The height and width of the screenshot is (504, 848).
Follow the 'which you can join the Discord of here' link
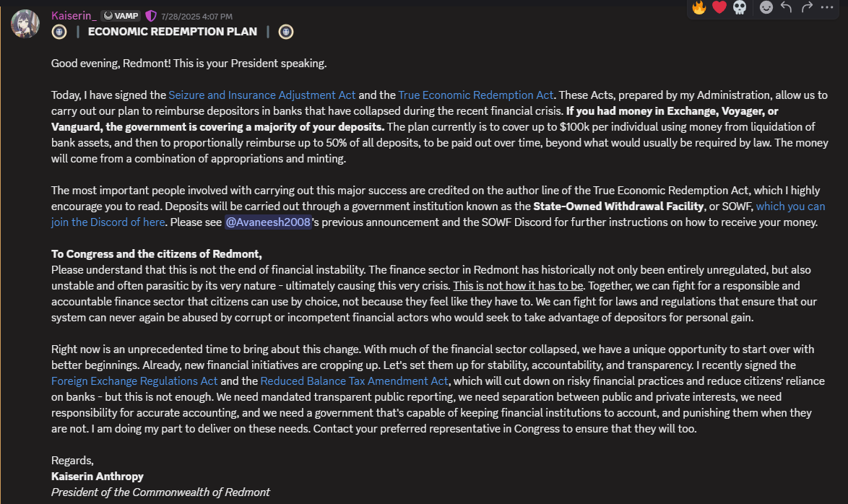789,207
